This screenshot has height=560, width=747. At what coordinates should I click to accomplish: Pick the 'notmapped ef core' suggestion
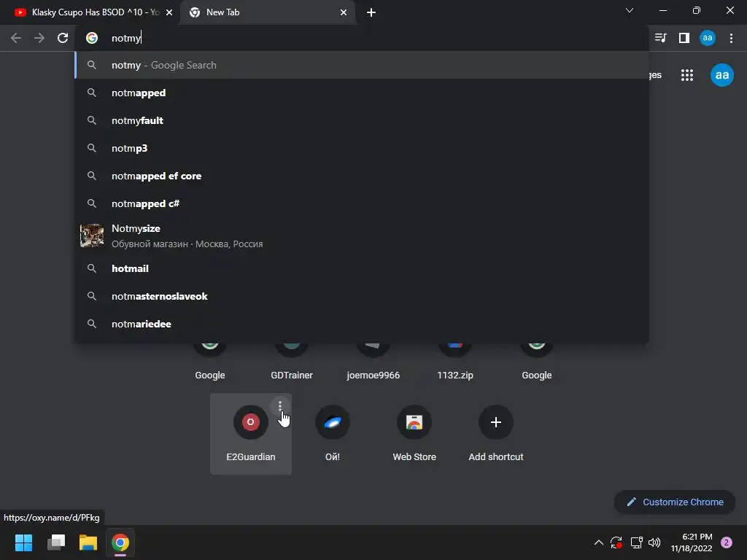tap(362, 176)
